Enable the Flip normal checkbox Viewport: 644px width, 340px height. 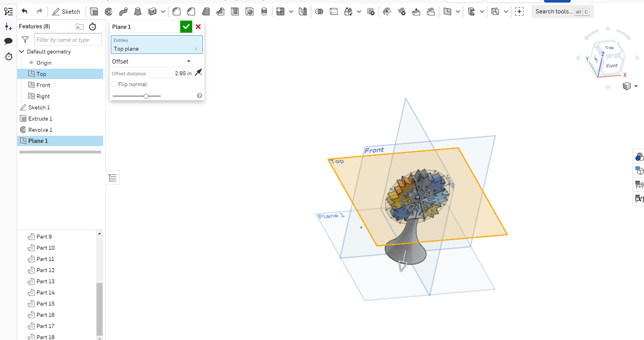[114, 84]
